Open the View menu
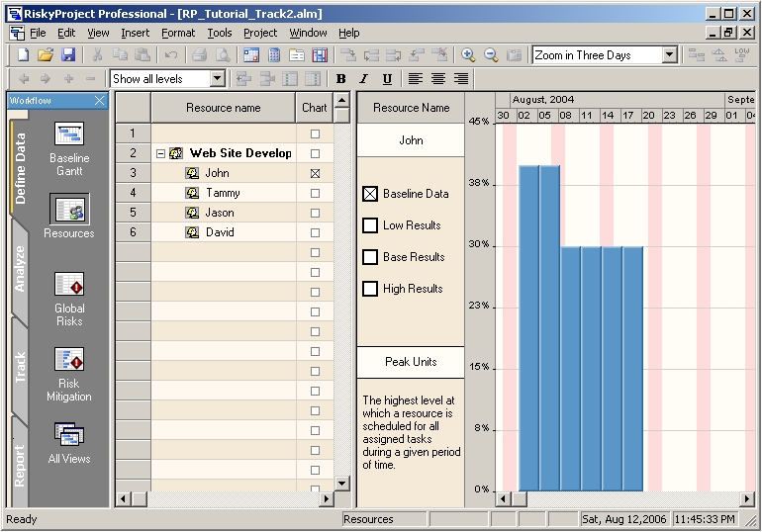This screenshot has height=532, width=762. [x=98, y=33]
